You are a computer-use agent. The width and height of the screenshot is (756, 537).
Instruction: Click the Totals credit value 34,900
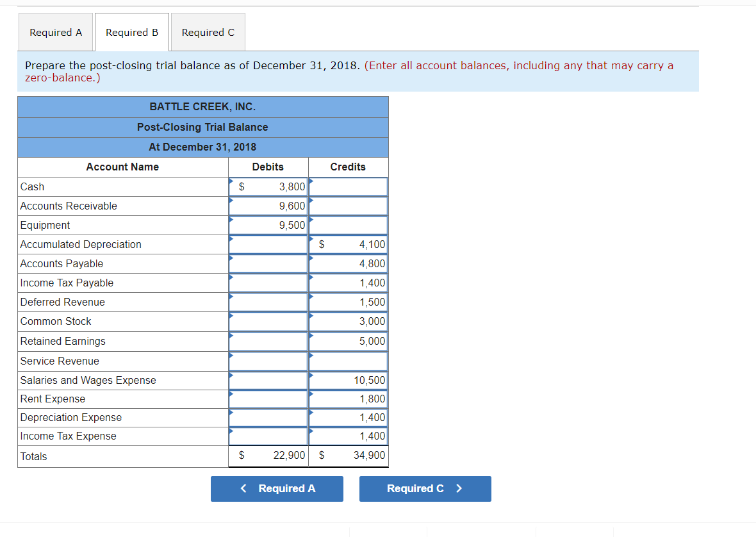coord(369,456)
